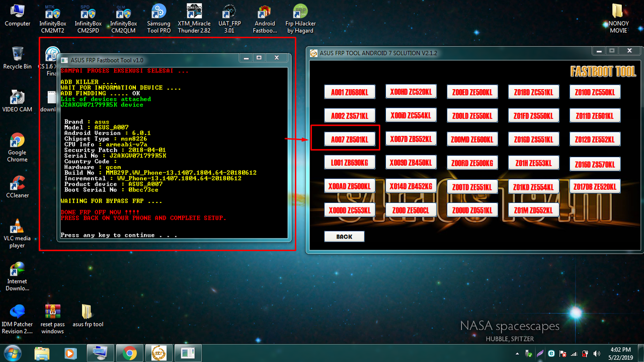644x362 pixels.
Task: Open Windows Explorer from the taskbar
Action: (x=42, y=353)
